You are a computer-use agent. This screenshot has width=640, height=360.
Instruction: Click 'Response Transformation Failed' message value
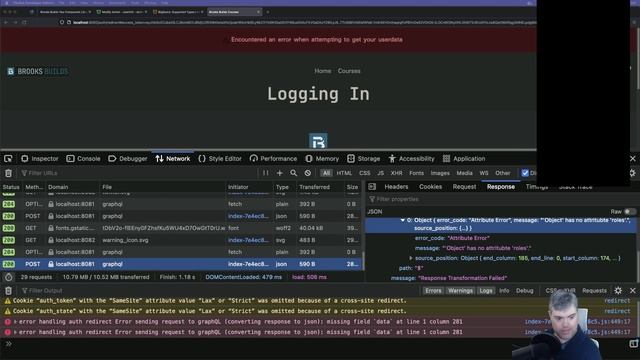pos(463,278)
